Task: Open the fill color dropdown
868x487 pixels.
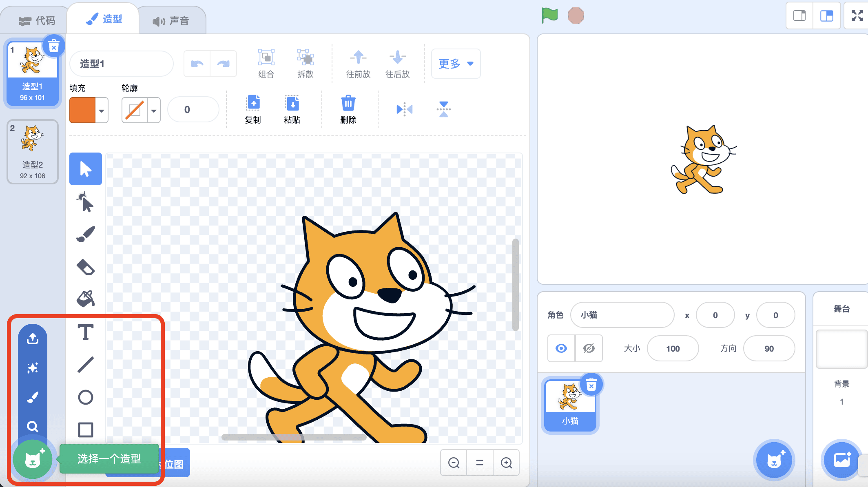Action: click(x=102, y=111)
